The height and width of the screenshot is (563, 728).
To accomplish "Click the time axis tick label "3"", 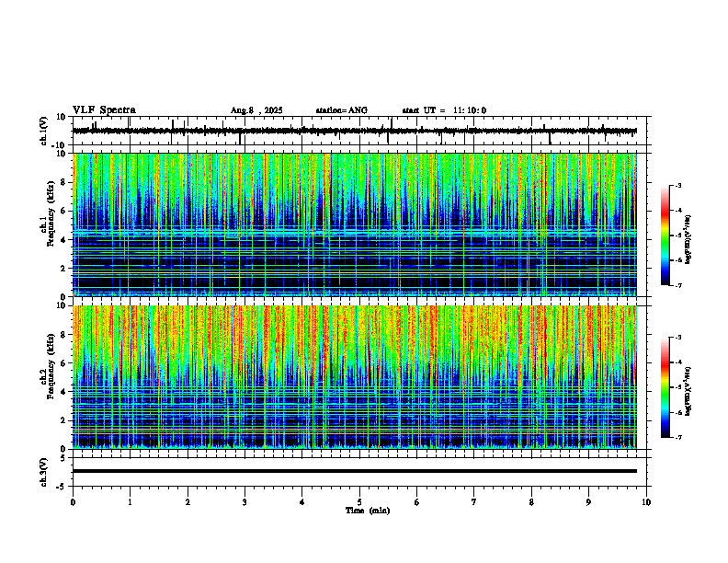I will click(245, 502).
